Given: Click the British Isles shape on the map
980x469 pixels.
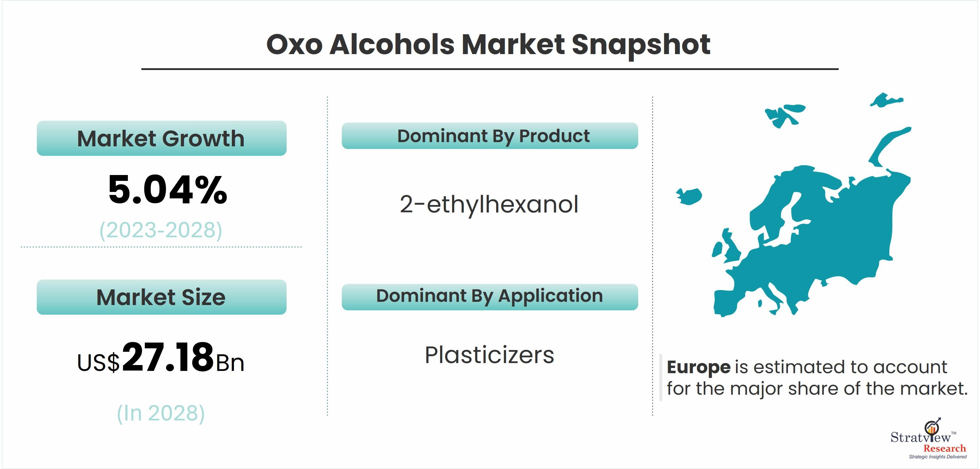Looking at the screenshot, I should coord(726,246).
